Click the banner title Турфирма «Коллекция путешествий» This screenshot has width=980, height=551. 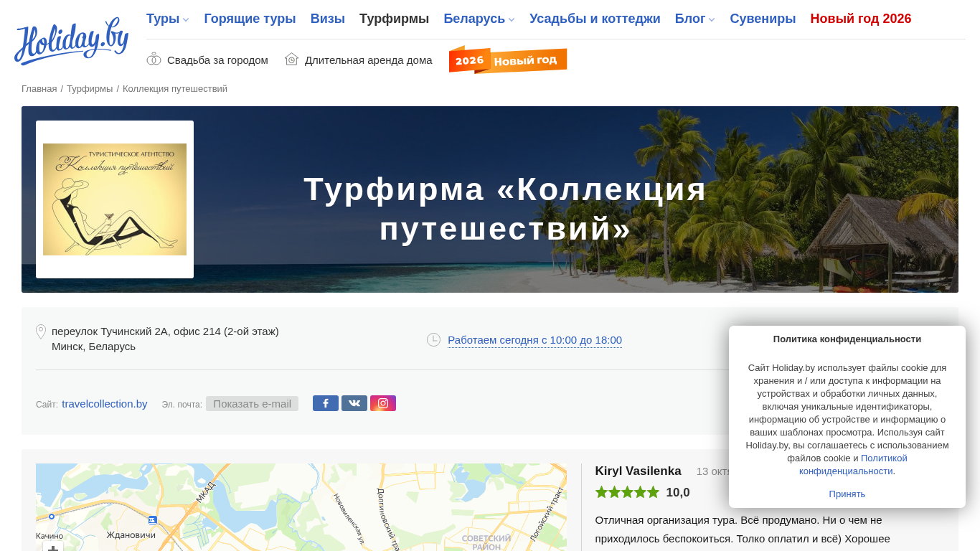506,209
